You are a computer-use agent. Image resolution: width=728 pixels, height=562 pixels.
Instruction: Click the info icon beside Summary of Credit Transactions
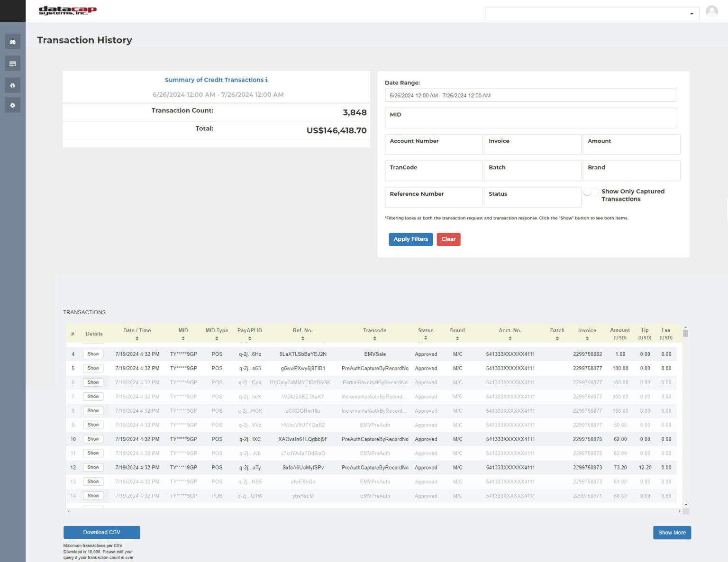(x=266, y=80)
